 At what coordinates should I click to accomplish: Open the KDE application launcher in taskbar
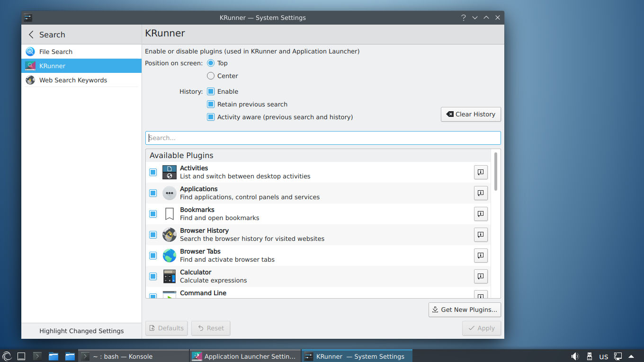coord(7,356)
